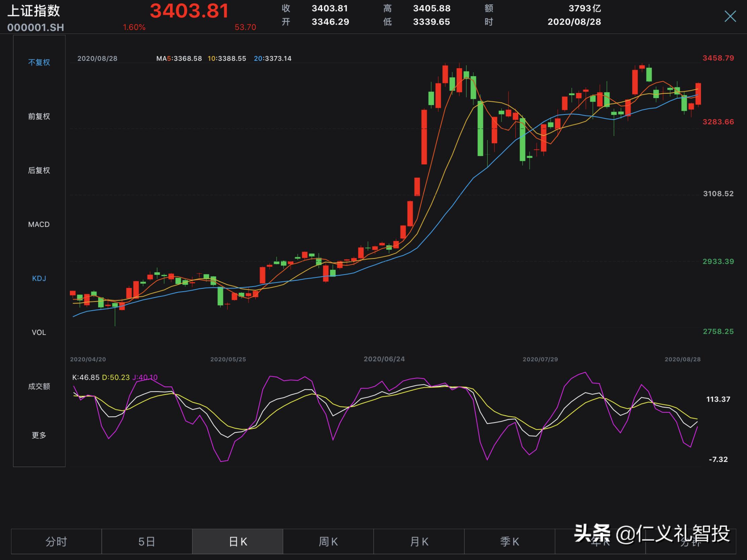Expand the 更多 indicators list
The height and width of the screenshot is (560, 747).
[x=39, y=435]
